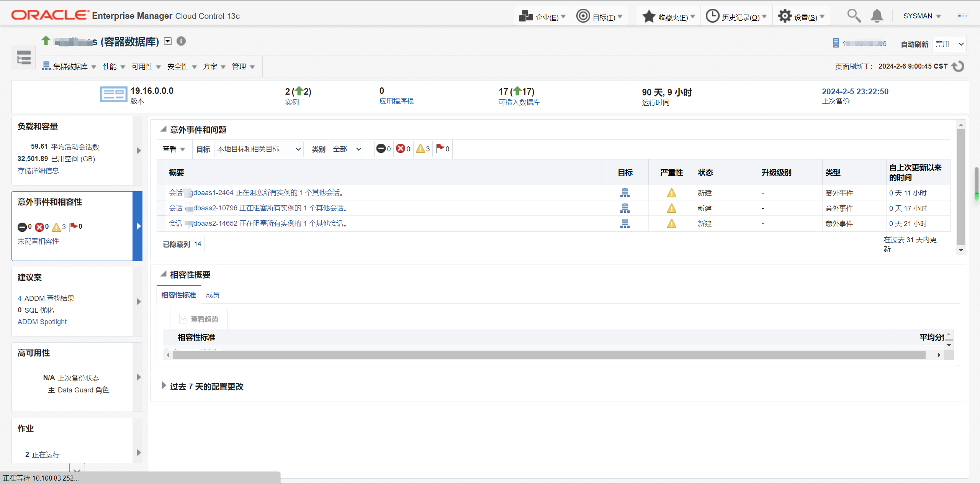Click the 查看趋势 button

tap(199, 319)
